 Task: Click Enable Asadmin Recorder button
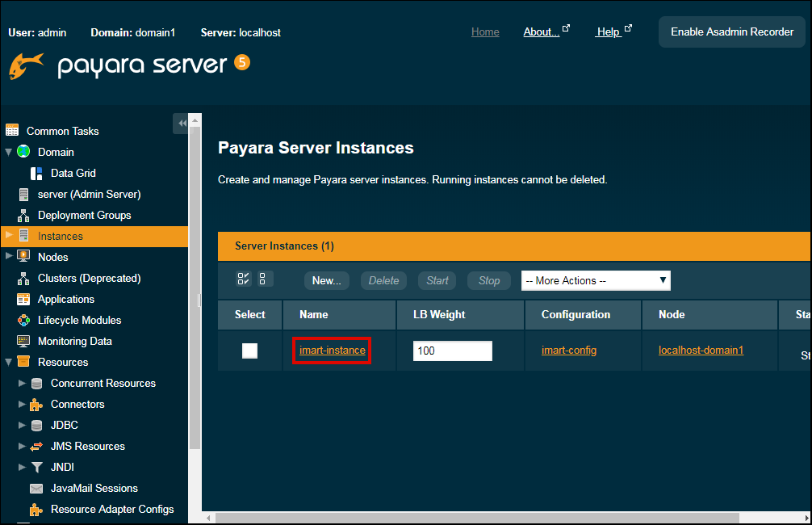tap(731, 32)
